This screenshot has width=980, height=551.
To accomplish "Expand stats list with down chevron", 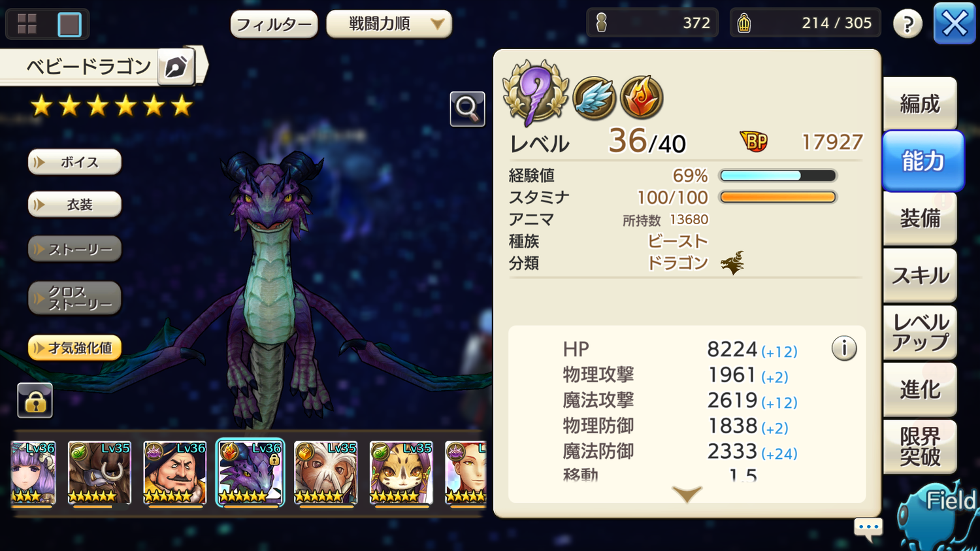I will tap(687, 493).
